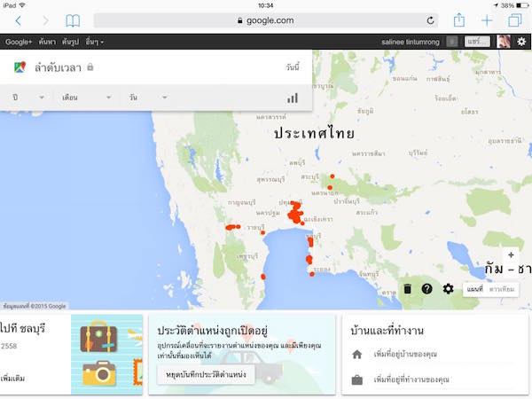
Task: Show the bar chart activity graph
Action: coord(293,98)
